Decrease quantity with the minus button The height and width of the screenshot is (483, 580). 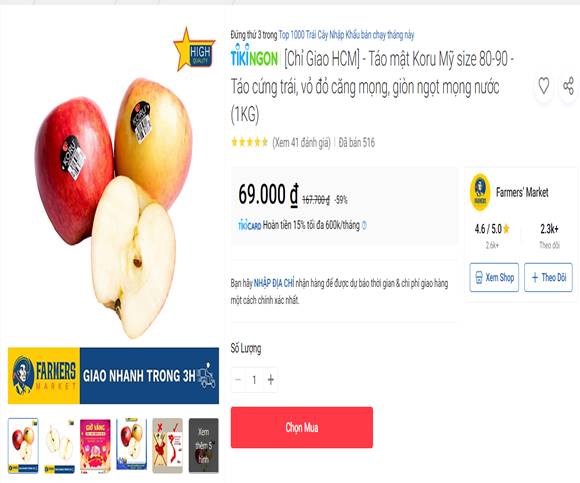[x=238, y=379]
